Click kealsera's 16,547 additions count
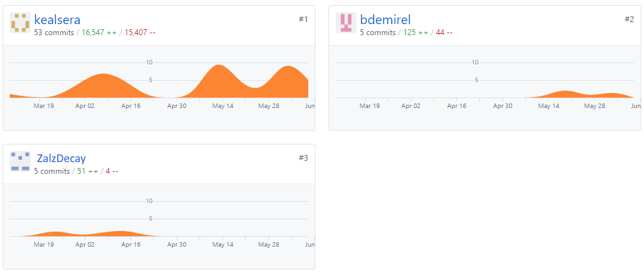The width and height of the screenshot is (644, 274). click(99, 33)
